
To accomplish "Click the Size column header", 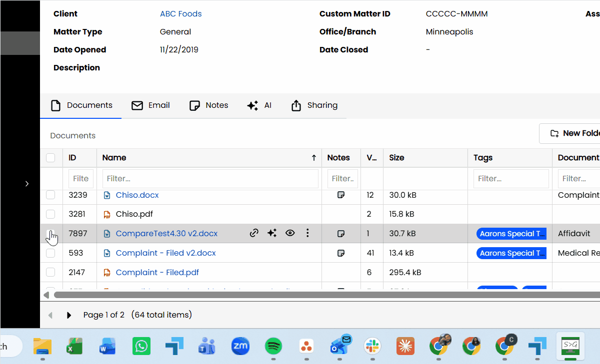I will (396, 158).
